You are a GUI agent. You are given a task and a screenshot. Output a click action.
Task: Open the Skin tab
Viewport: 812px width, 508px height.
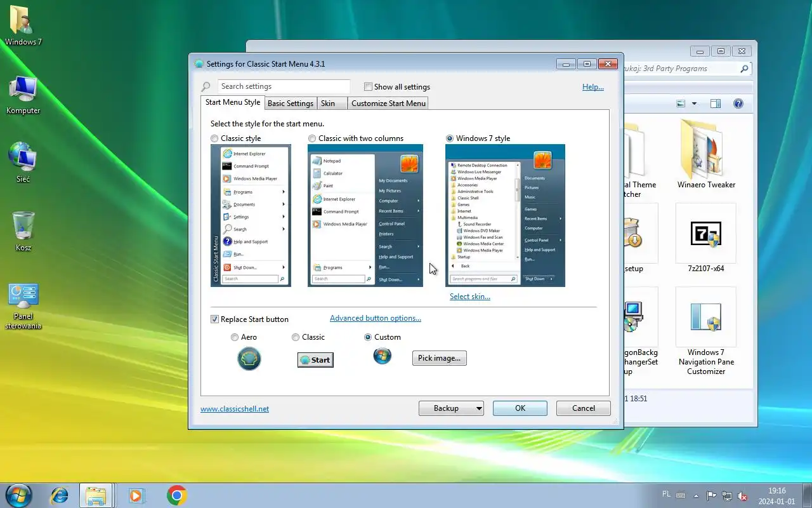(332, 104)
